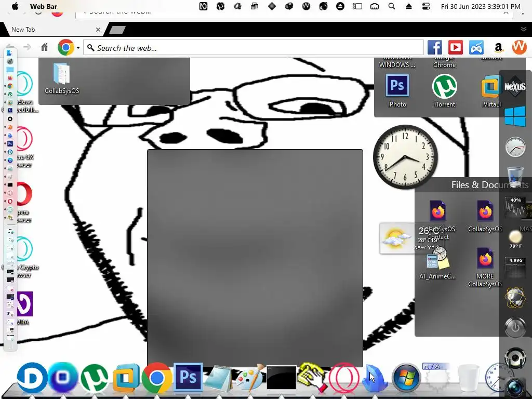Open the Control Center toggles icon

point(426,6)
